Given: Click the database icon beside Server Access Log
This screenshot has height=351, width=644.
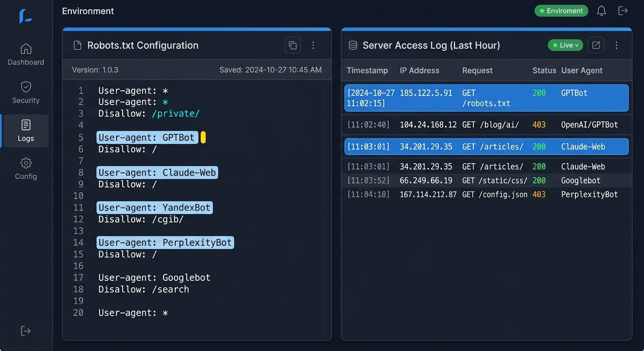Looking at the screenshot, I should point(352,45).
